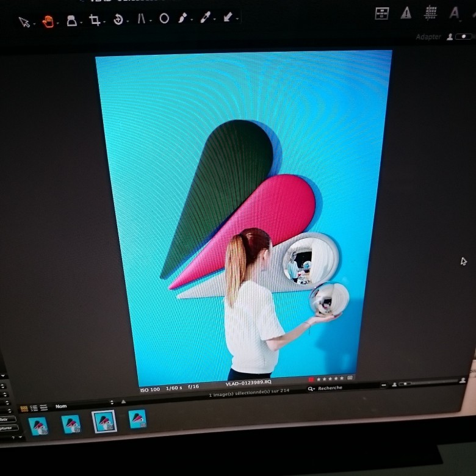Switch browser to filmstrip view
476x476 pixels.
[44, 408]
